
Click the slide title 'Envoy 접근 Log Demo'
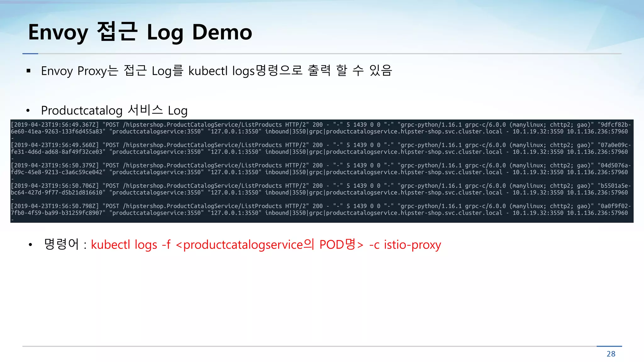[x=140, y=32]
